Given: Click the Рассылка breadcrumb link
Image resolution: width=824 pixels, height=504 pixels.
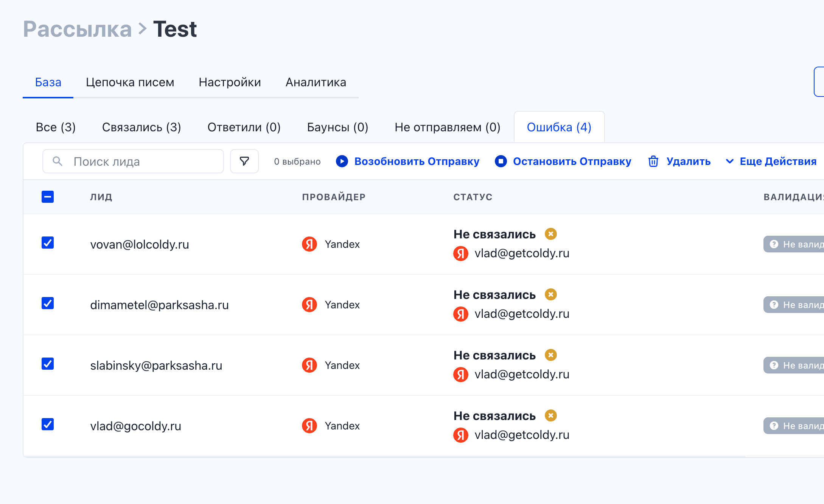Looking at the screenshot, I should click(x=78, y=29).
